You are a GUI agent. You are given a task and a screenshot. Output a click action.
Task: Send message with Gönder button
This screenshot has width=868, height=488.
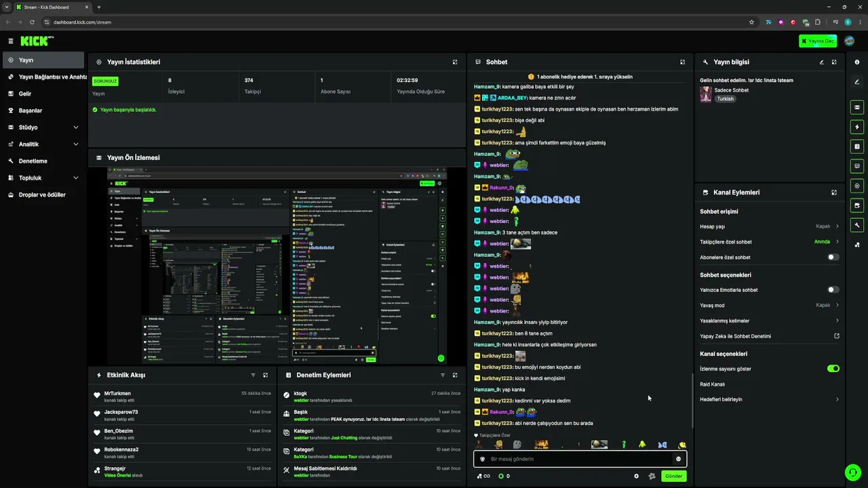[x=673, y=476]
